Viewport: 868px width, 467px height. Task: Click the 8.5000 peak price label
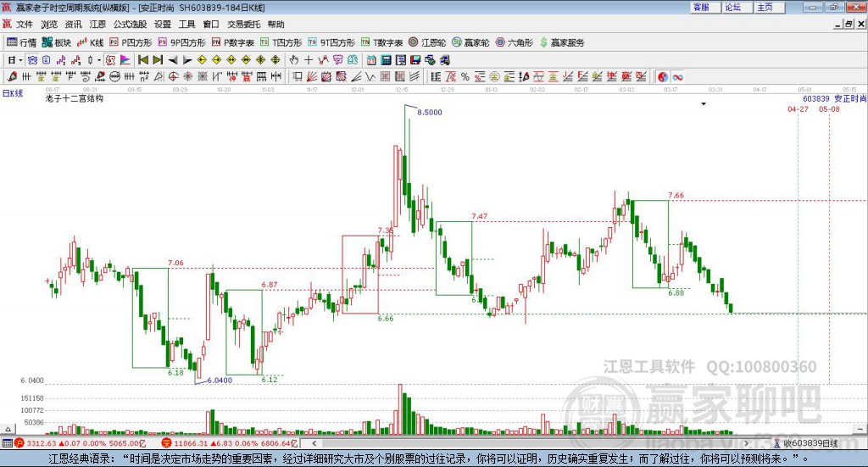tap(430, 113)
